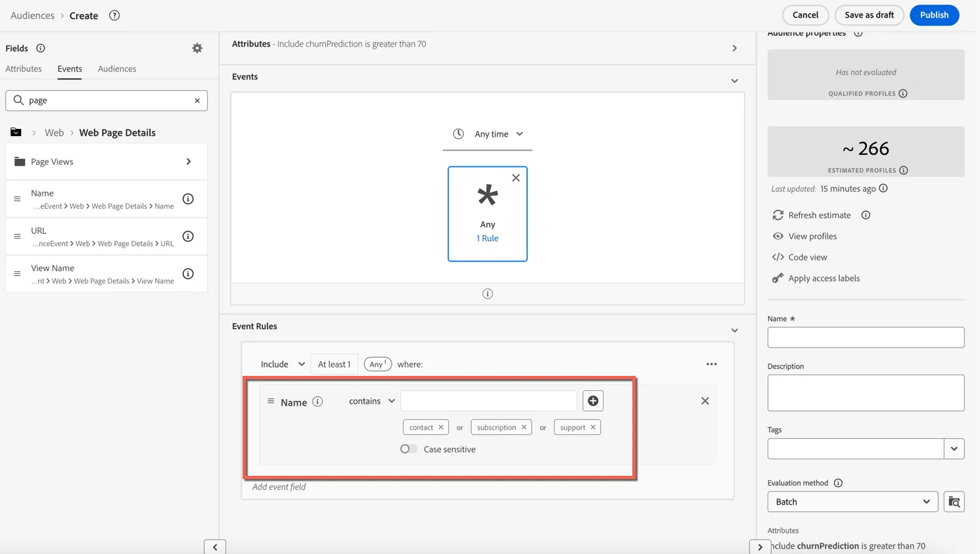Click the root folder breadcrumb icon

point(16,132)
